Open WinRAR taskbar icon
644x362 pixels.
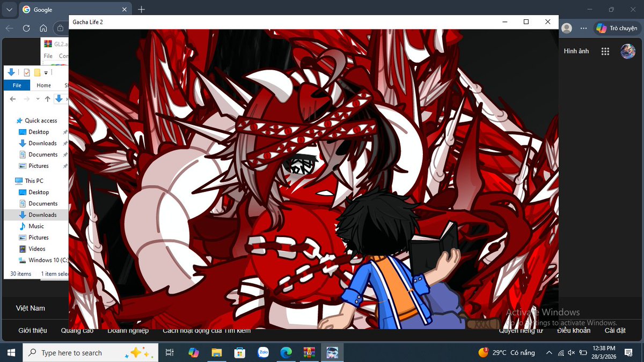coord(309,352)
